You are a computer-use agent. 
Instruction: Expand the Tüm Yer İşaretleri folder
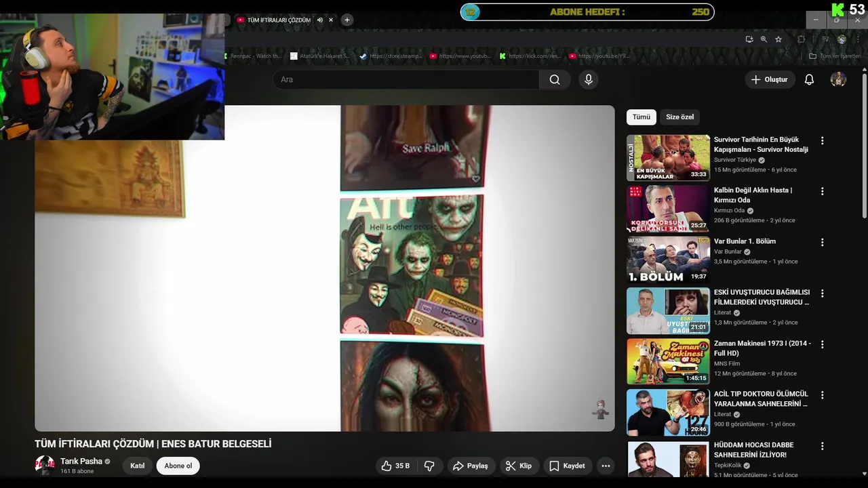coord(835,56)
